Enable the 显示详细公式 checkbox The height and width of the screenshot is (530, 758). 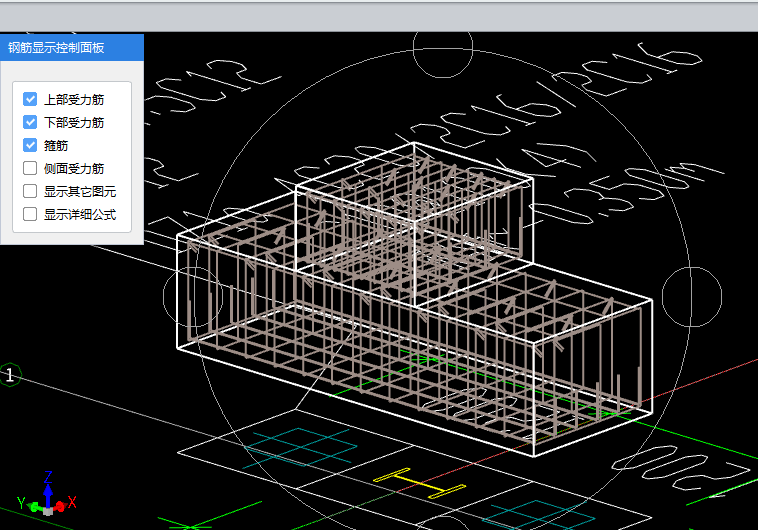point(30,214)
